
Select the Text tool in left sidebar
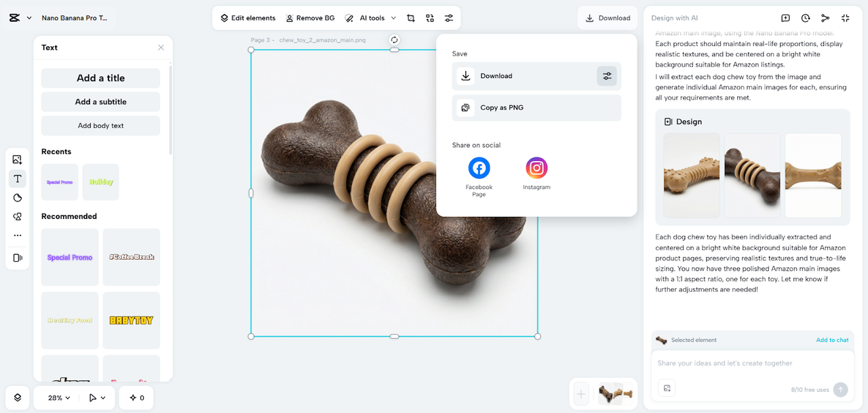pos(18,179)
